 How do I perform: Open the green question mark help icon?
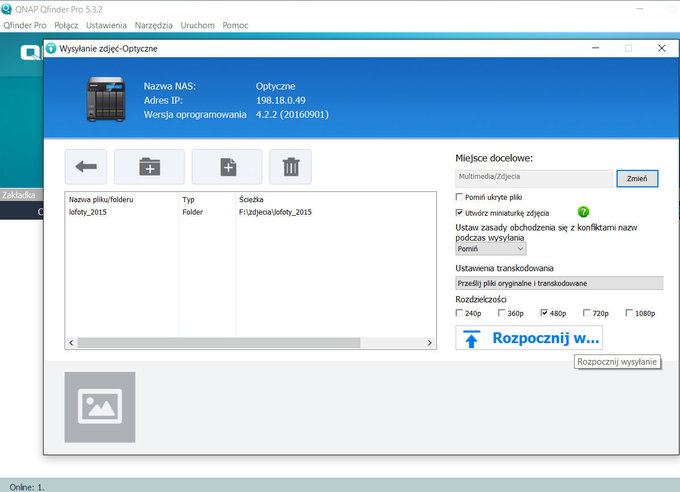583,212
